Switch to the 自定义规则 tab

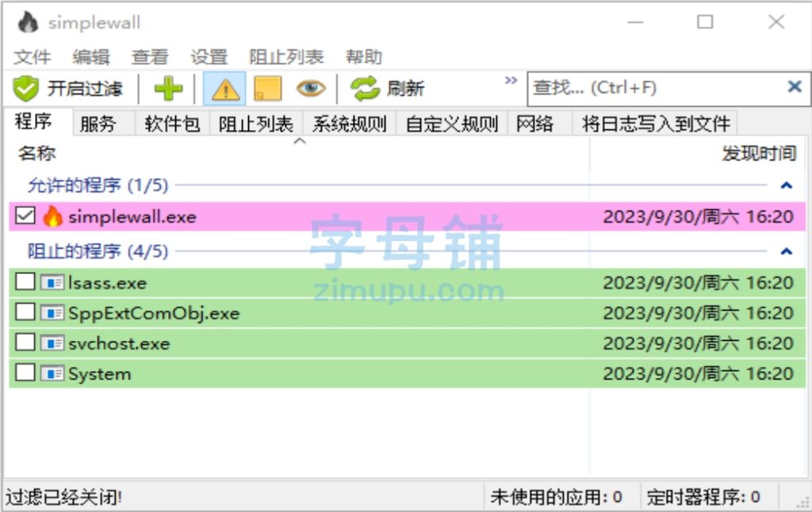[451, 124]
